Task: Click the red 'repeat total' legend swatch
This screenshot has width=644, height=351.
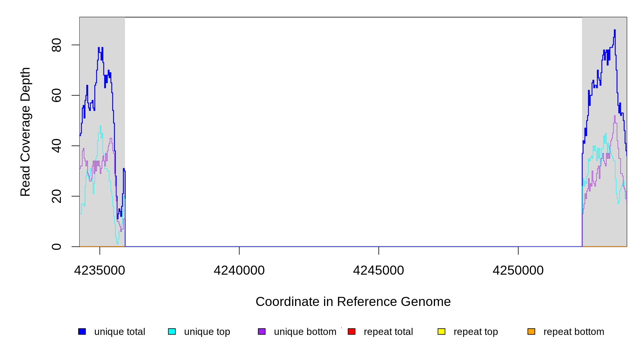Action: (352, 331)
